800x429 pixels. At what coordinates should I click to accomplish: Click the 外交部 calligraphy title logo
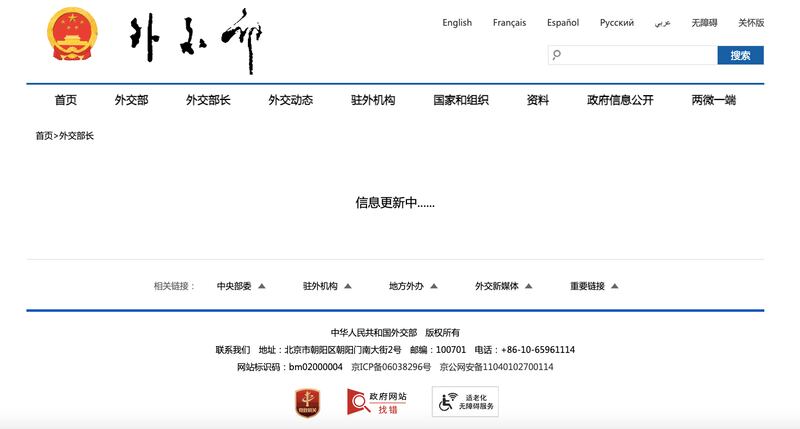click(x=196, y=42)
